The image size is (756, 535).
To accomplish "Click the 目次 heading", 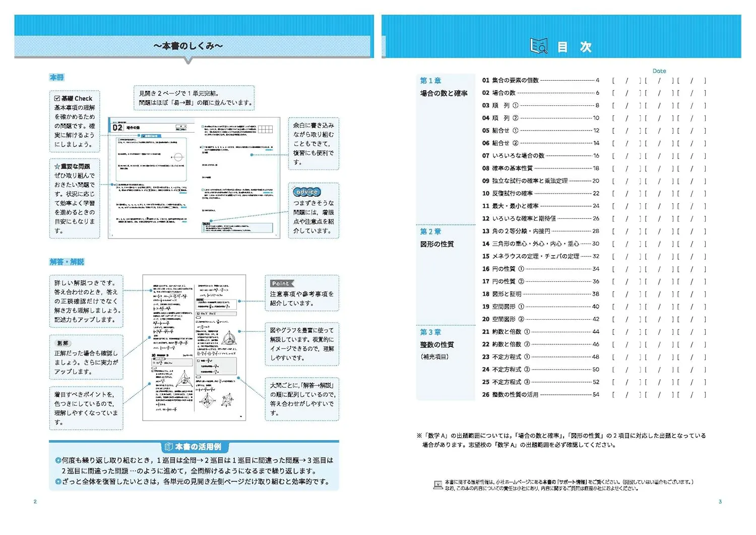I will [x=575, y=47].
